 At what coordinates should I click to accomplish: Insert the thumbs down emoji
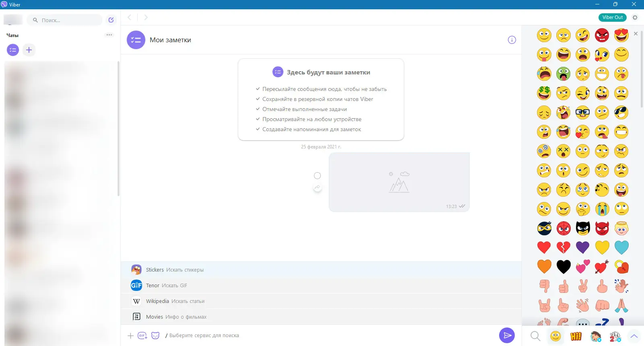click(x=544, y=286)
